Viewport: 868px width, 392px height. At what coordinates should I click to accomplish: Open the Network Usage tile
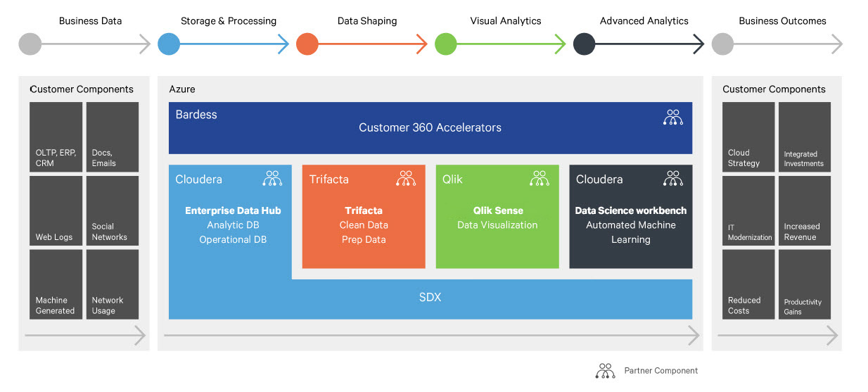(x=113, y=284)
